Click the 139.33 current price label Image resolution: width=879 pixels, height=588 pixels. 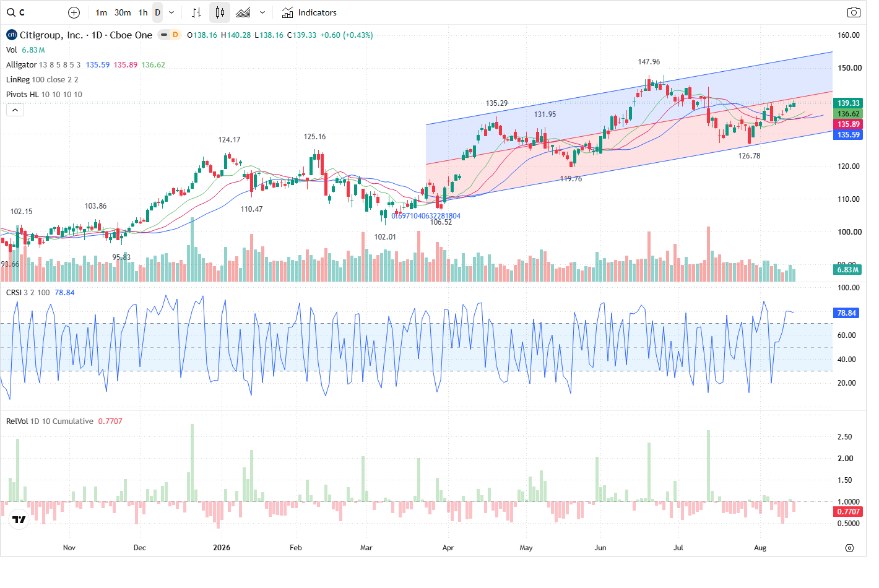[848, 103]
